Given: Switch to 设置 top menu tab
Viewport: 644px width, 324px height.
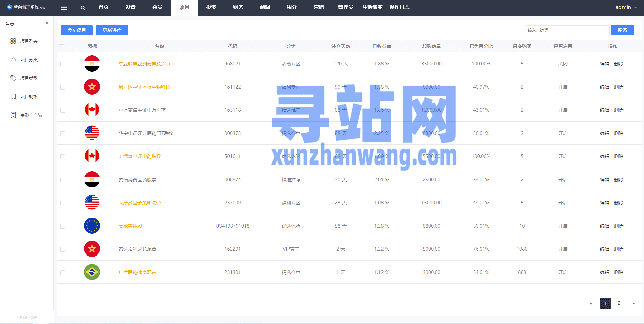Looking at the screenshot, I should pos(130,7).
